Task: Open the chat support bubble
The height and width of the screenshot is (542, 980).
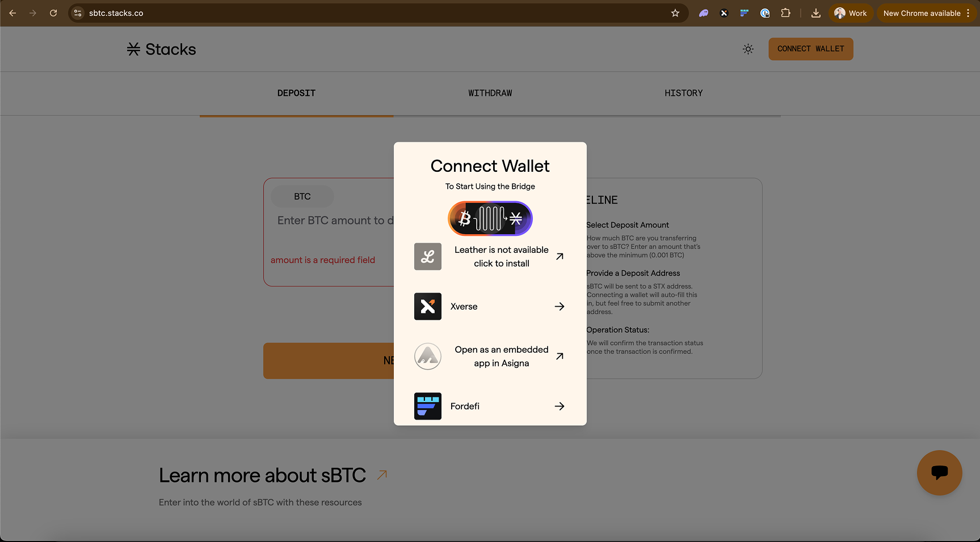Action: click(939, 473)
